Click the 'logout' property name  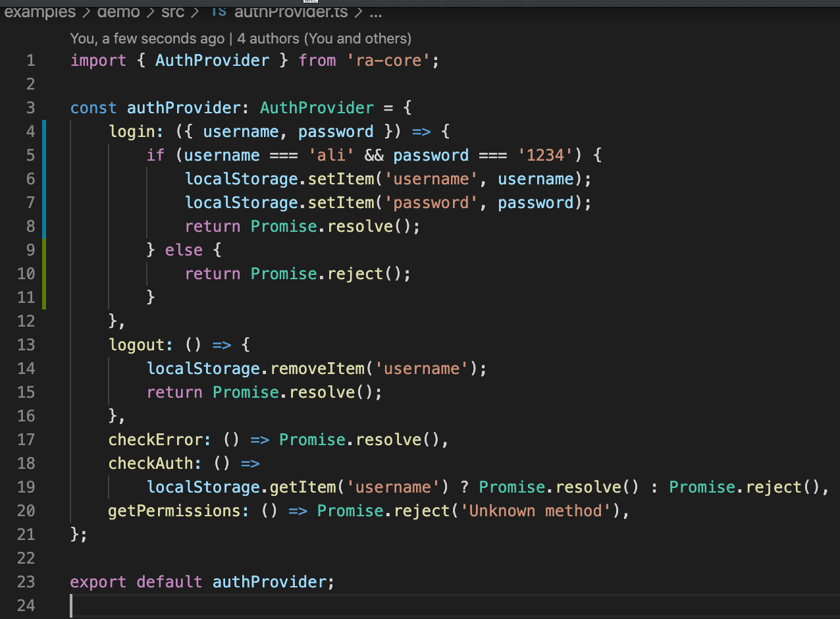pos(137,345)
